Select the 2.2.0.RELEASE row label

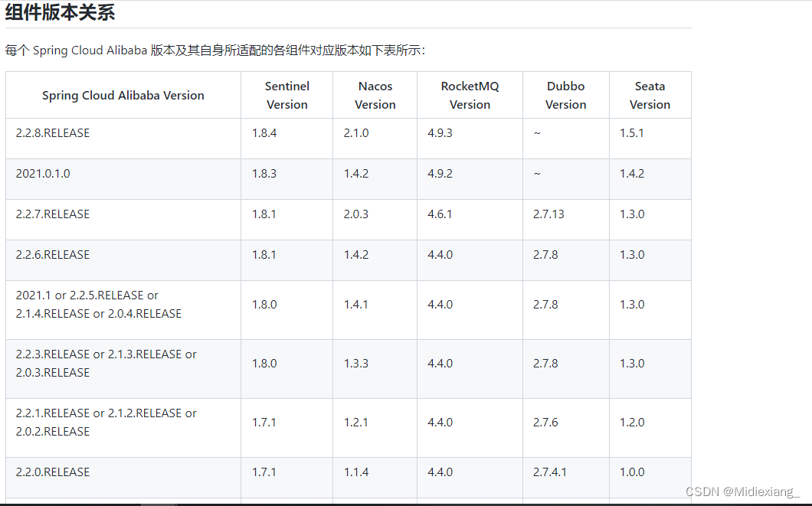pyautogui.click(x=53, y=472)
